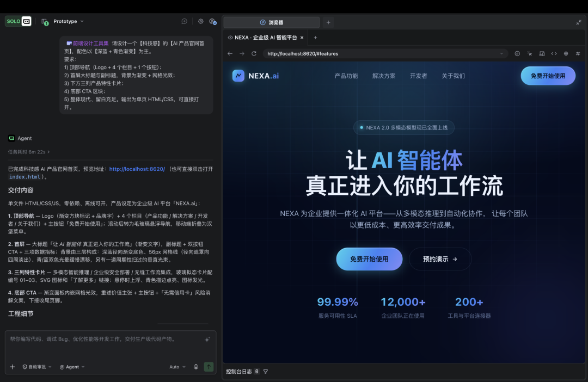Focus the chat message input field

pos(107,339)
